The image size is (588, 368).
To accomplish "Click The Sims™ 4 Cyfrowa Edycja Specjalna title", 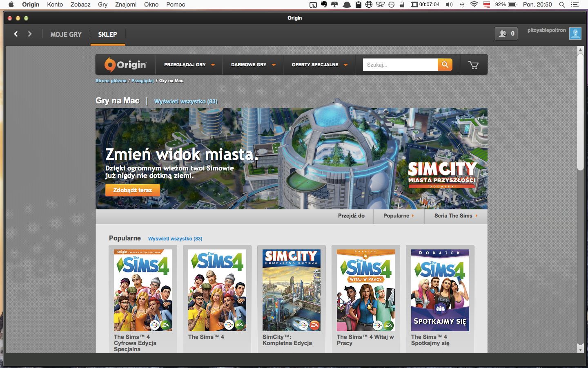I will pos(135,343).
